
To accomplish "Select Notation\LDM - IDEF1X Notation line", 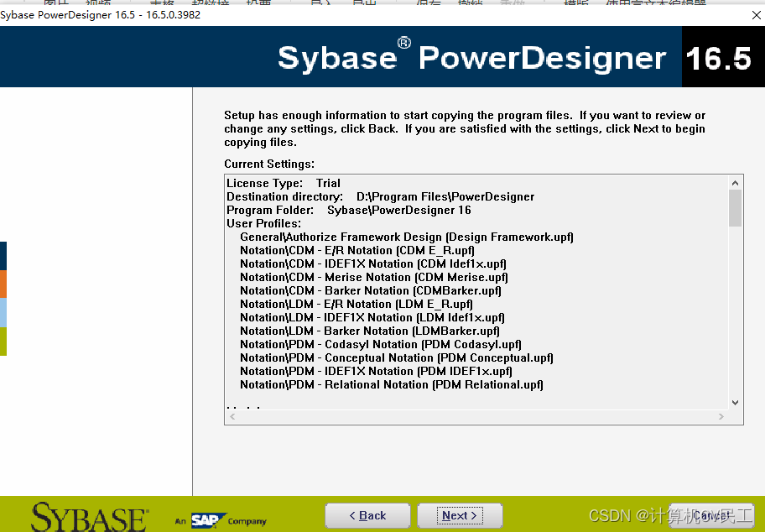I will coord(372,318).
